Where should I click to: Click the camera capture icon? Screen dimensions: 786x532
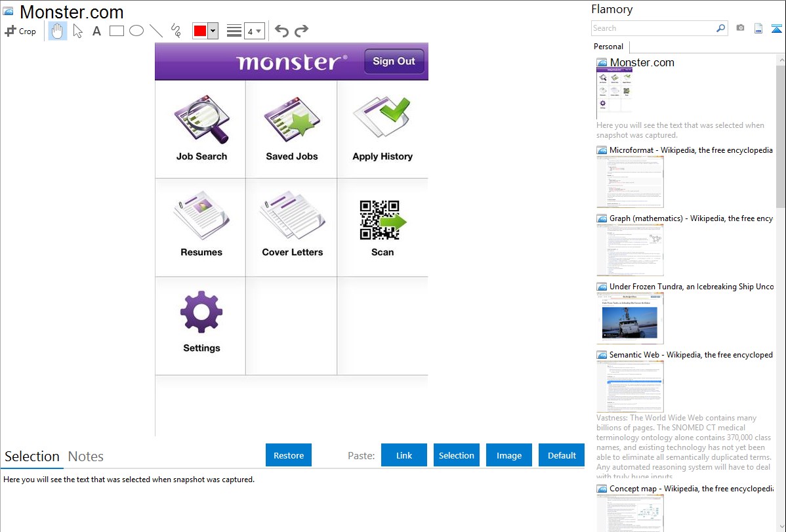pyautogui.click(x=740, y=28)
